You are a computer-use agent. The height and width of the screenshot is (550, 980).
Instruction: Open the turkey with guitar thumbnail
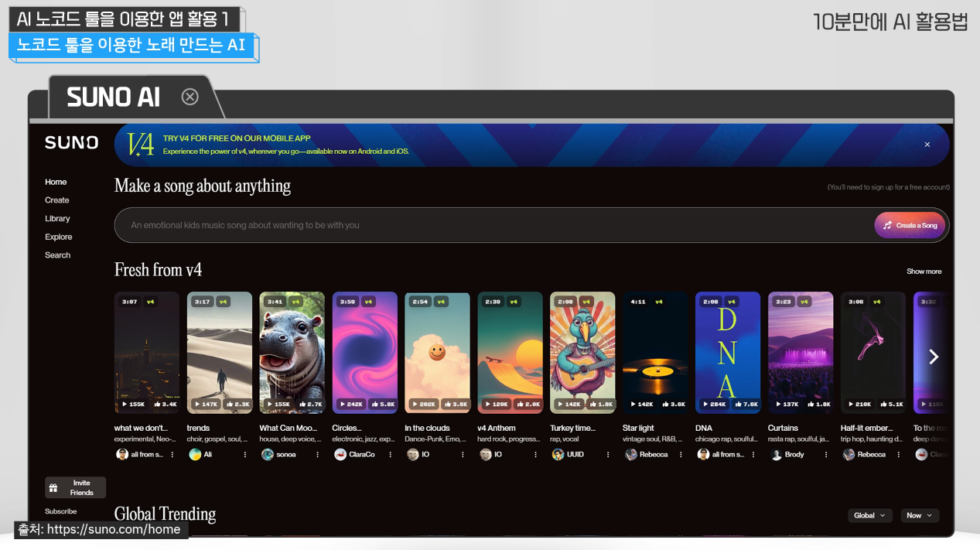coord(582,353)
